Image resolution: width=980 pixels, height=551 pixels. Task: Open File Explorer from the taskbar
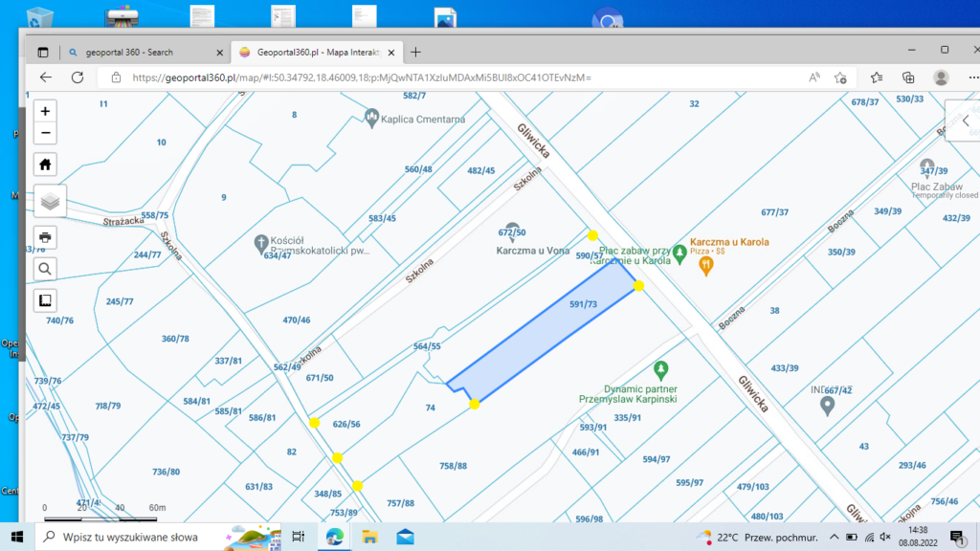[369, 537]
